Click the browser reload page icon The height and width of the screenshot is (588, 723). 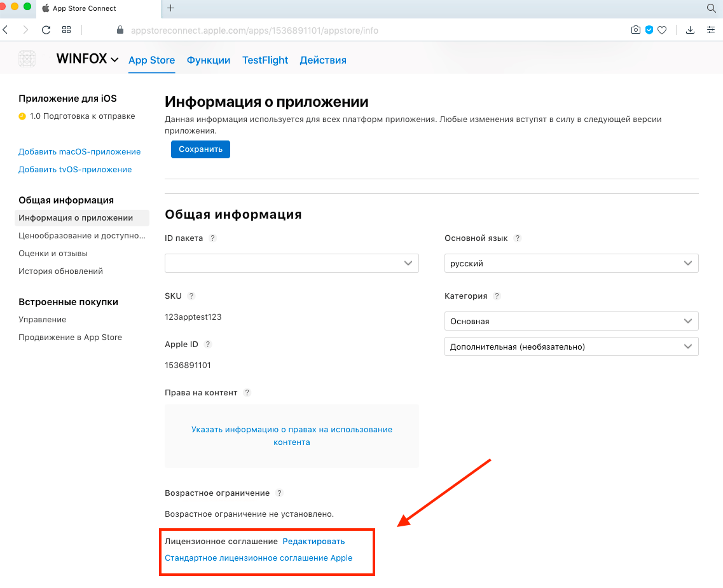46,30
